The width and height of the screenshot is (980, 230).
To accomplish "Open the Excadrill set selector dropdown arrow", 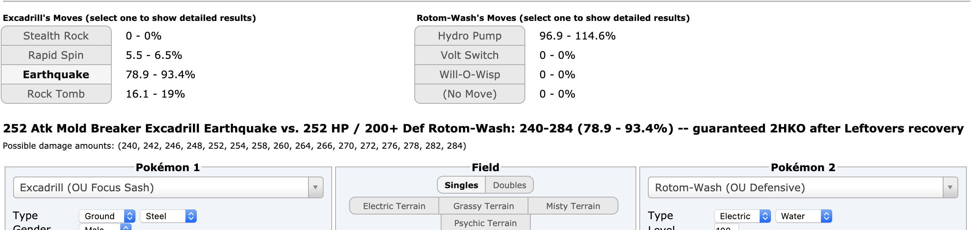I will coord(315,187).
